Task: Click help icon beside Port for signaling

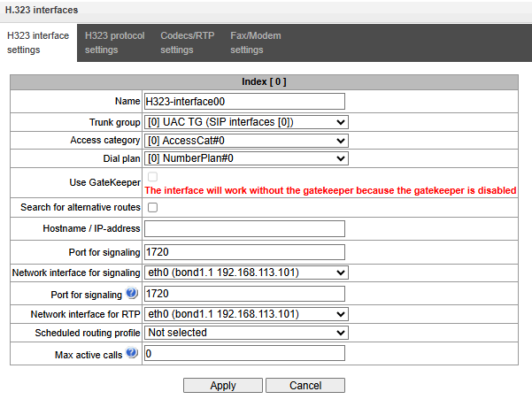Action: point(132,294)
